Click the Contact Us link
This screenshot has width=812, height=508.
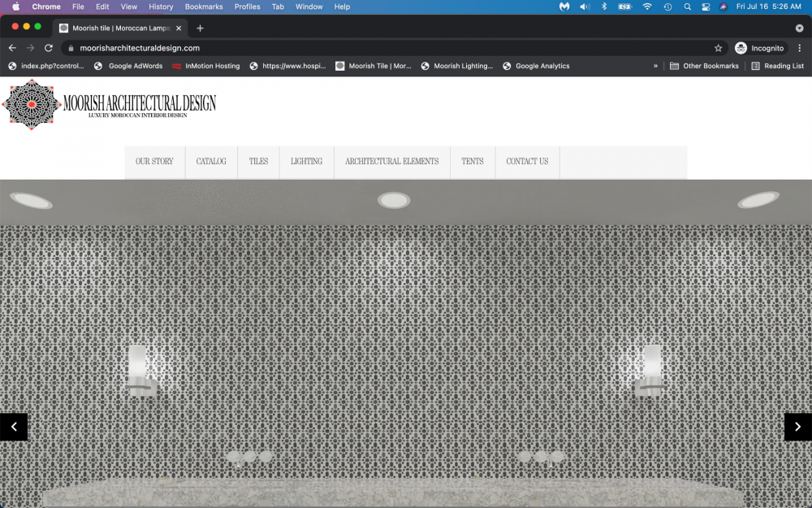(x=527, y=162)
